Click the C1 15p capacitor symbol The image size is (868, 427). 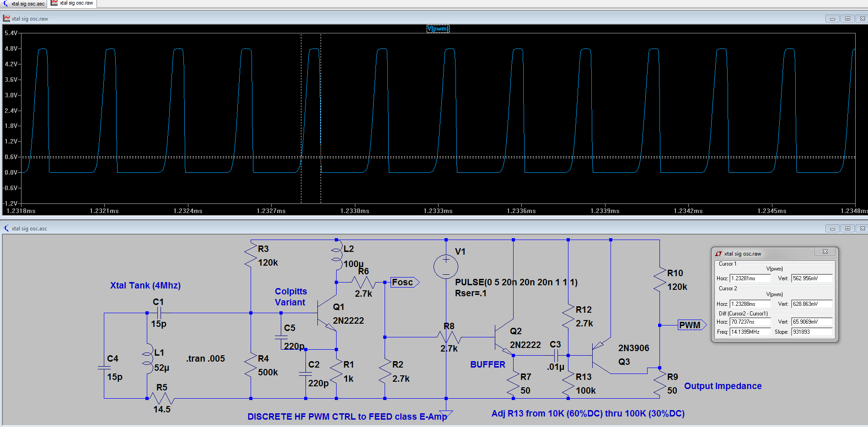(x=159, y=313)
